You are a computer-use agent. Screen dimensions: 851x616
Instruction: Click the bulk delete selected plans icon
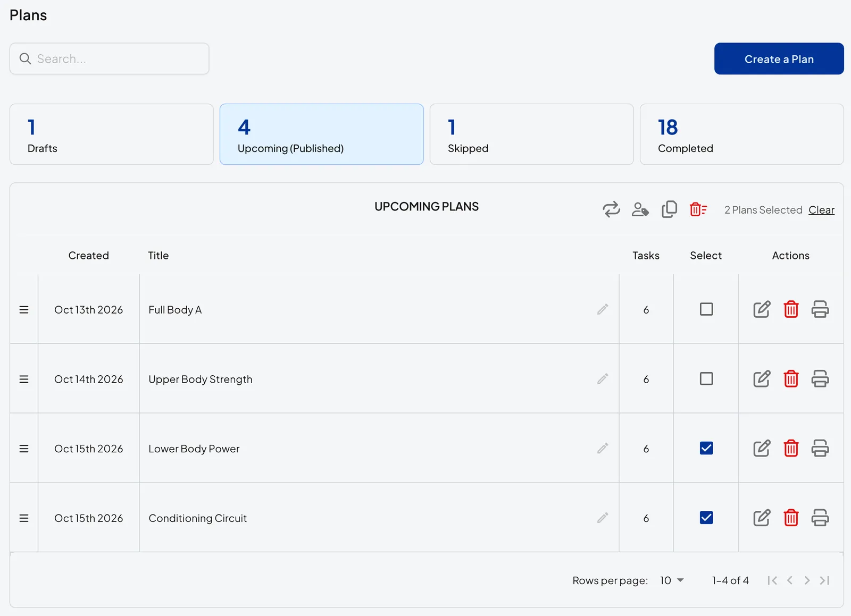pos(698,209)
